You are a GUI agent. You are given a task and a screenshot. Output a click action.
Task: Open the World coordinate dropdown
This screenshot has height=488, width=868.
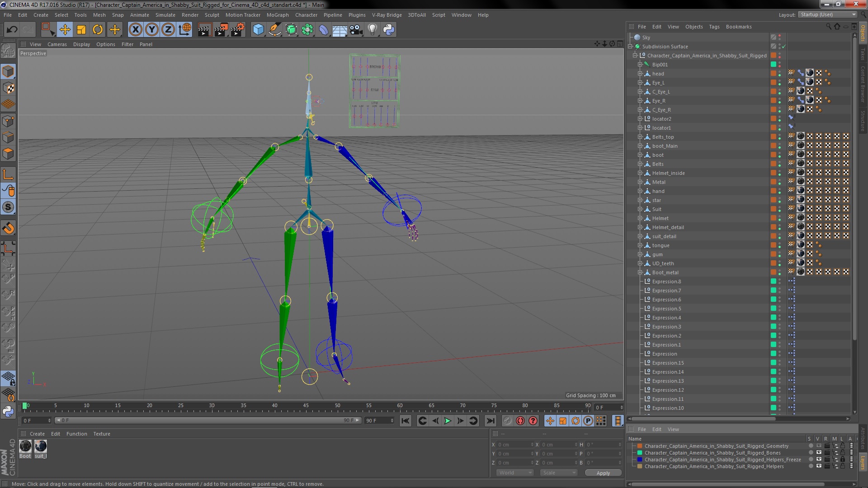515,473
